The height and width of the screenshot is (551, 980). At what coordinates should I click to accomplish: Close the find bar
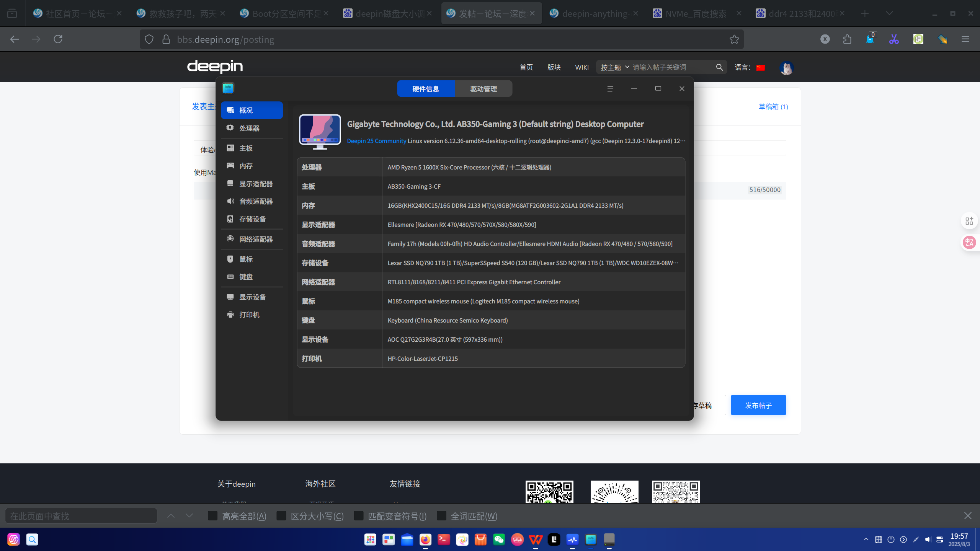968,516
